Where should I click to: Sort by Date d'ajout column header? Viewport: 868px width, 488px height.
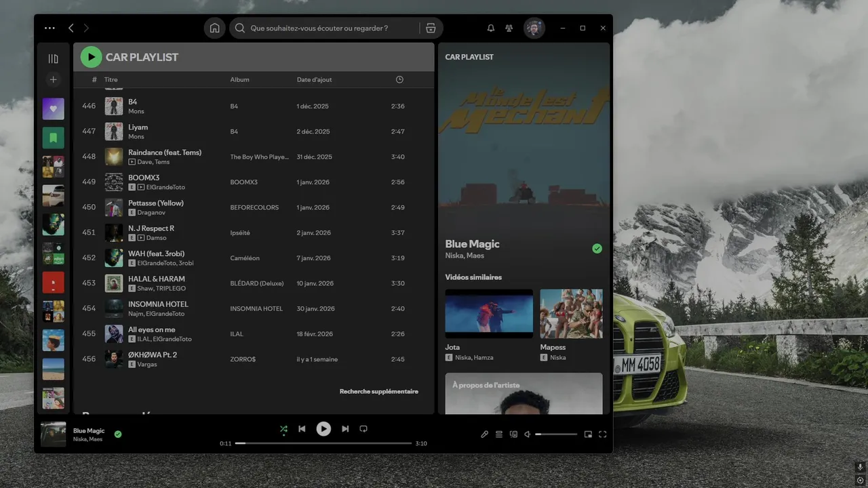click(x=314, y=79)
